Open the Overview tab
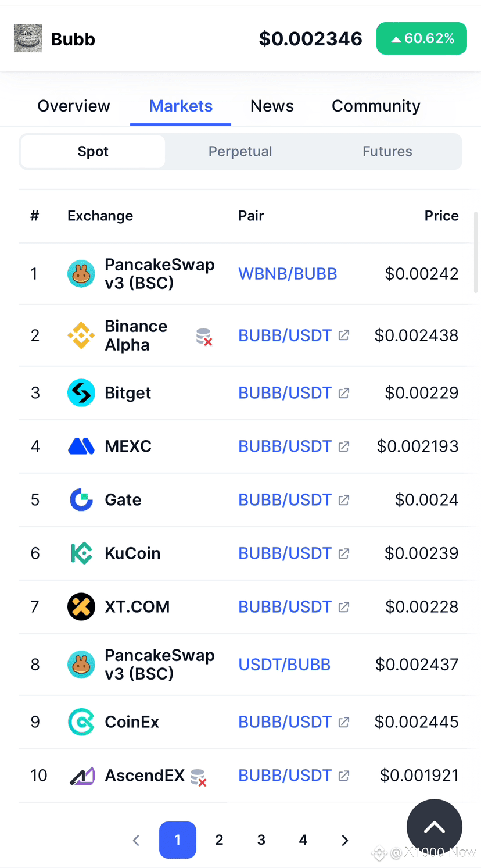The height and width of the screenshot is (868, 481). point(74,106)
